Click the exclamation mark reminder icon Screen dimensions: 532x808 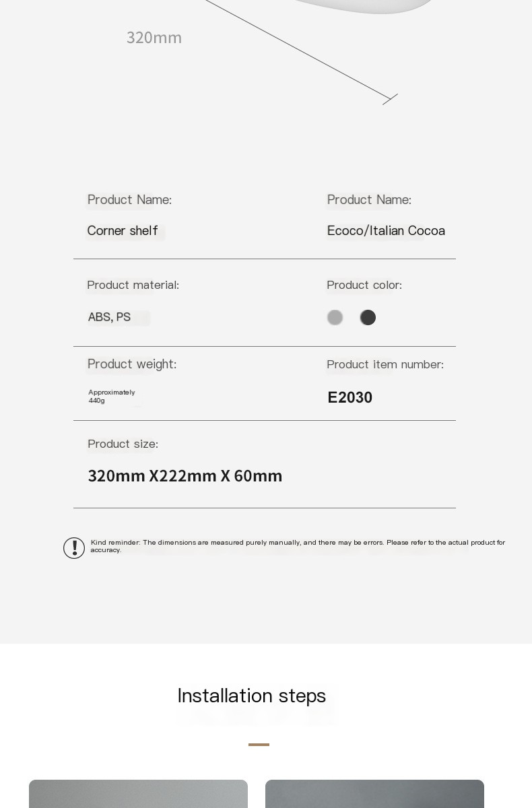click(74, 548)
